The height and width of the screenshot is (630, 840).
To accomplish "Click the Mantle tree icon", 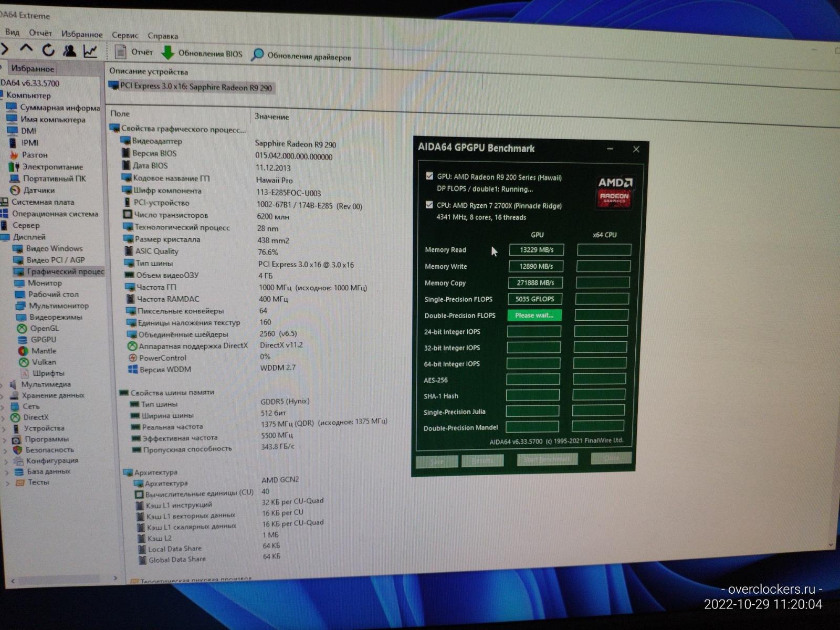I will 23,351.
